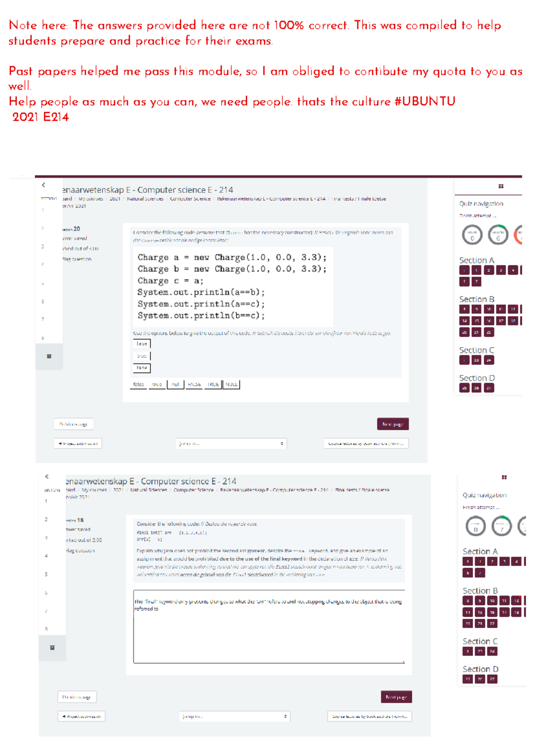Image resolution: width=535 pixels, height=756 pixels.
Task: Select the uppercase FALSE answer option
Action: point(194,384)
